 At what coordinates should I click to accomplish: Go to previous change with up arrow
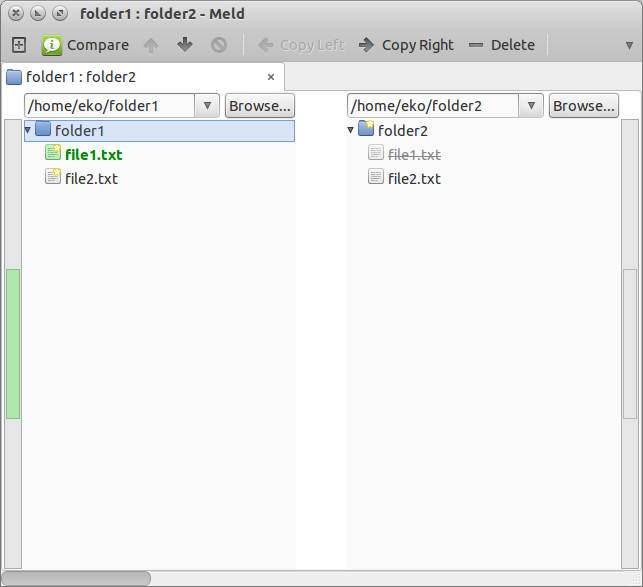[151, 45]
